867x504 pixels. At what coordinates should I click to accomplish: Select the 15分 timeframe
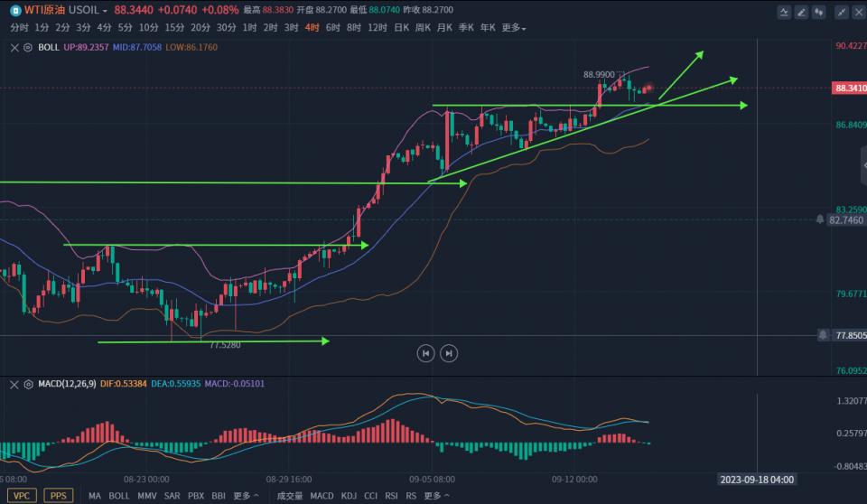(x=174, y=28)
